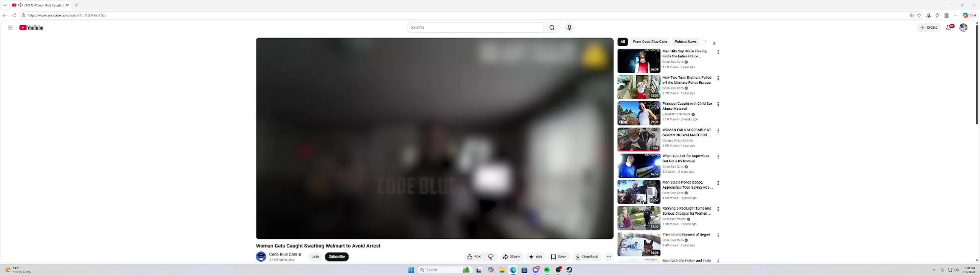Open 'When You Ask for Supervisor' title
The height and width of the screenshot is (276, 980).
point(686,158)
